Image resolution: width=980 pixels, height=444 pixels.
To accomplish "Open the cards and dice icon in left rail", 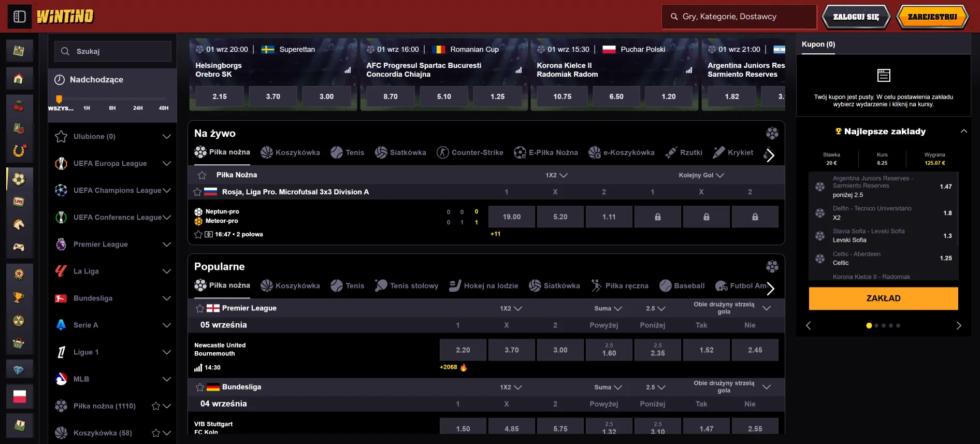I will [19, 129].
